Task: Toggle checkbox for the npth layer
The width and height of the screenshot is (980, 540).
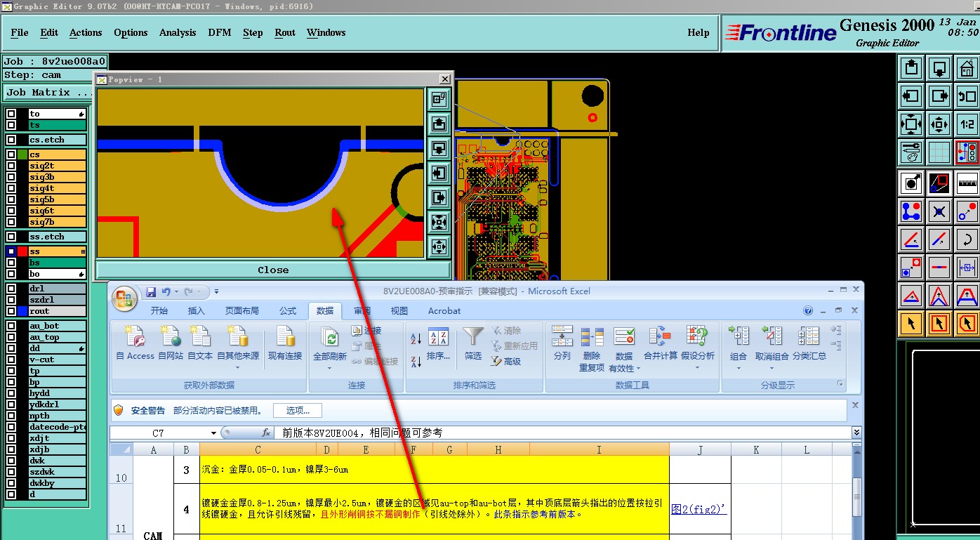Action: pyautogui.click(x=11, y=416)
